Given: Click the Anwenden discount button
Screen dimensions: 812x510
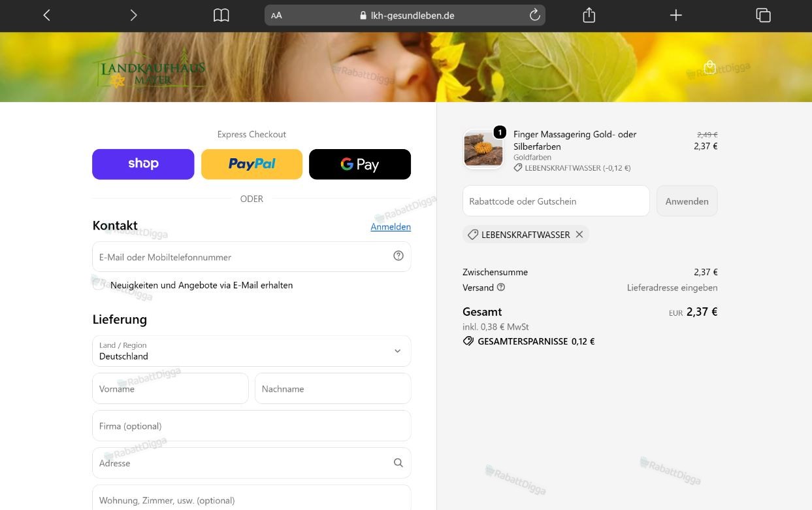Looking at the screenshot, I should click(x=687, y=201).
